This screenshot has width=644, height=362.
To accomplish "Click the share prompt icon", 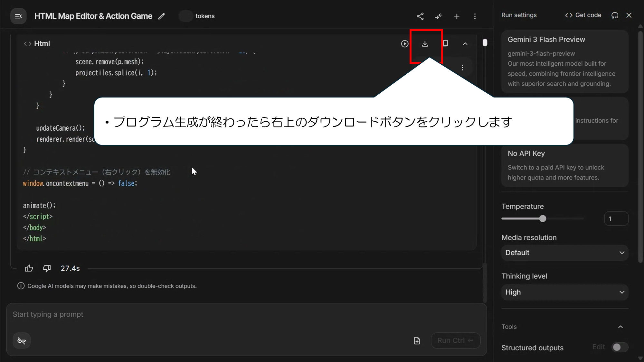I will (x=420, y=16).
